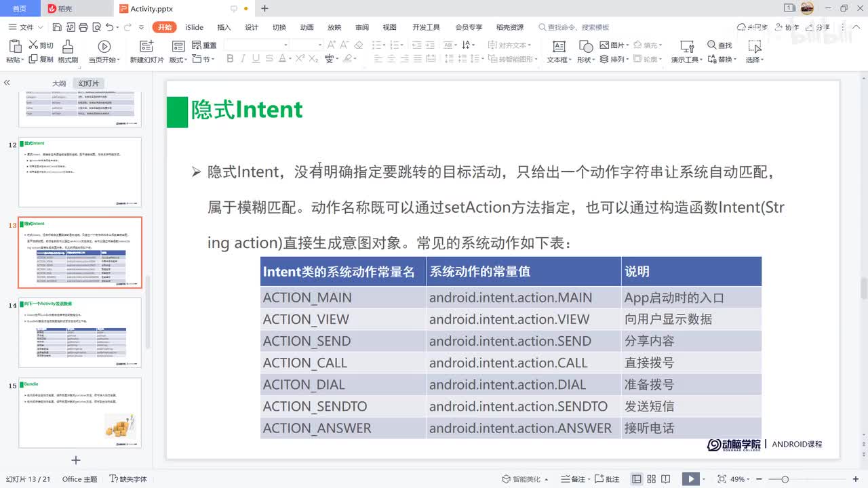Open Comments (批注) from status bar

pos(608,479)
